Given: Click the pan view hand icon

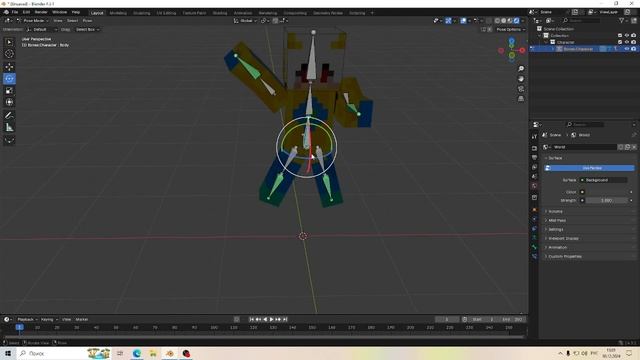Looking at the screenshot, I should click(521, 79).
